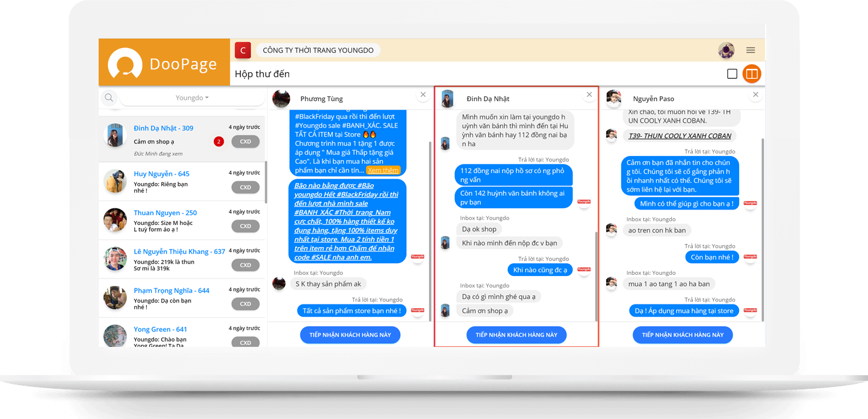Click Đinh Dạ Nhật header avatar

448,99
